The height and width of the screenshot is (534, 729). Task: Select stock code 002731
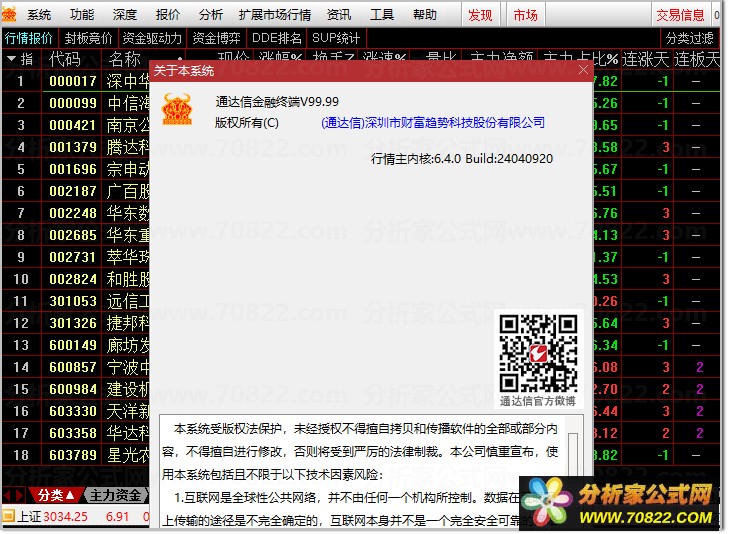(x=73, y=257)
